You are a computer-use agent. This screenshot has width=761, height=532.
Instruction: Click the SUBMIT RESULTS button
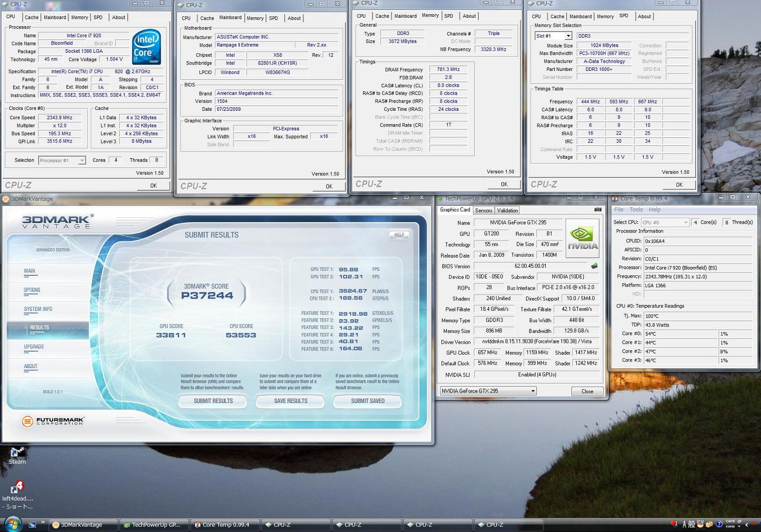pos(213,401)
